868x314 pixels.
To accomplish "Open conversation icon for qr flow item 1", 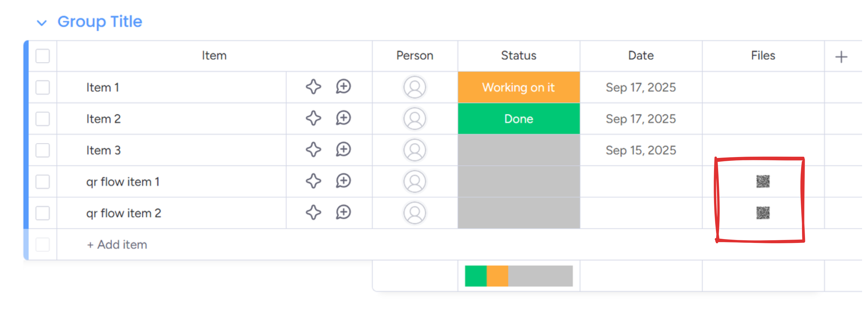I will [x=343, y=181].
